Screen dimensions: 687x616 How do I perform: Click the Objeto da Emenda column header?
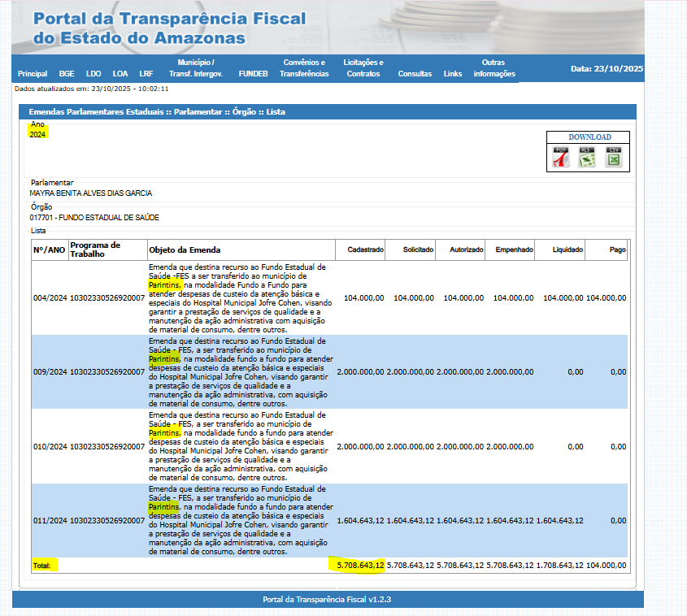pos(185,249)
